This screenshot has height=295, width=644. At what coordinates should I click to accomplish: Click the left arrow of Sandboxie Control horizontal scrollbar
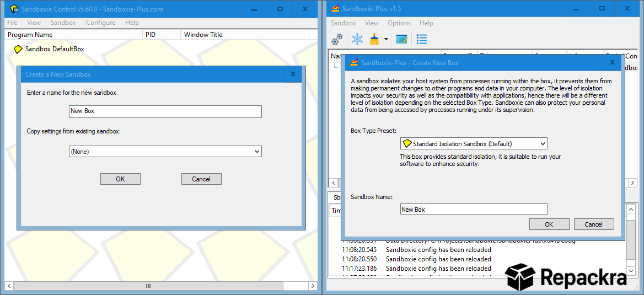click(x=9, y=286)
